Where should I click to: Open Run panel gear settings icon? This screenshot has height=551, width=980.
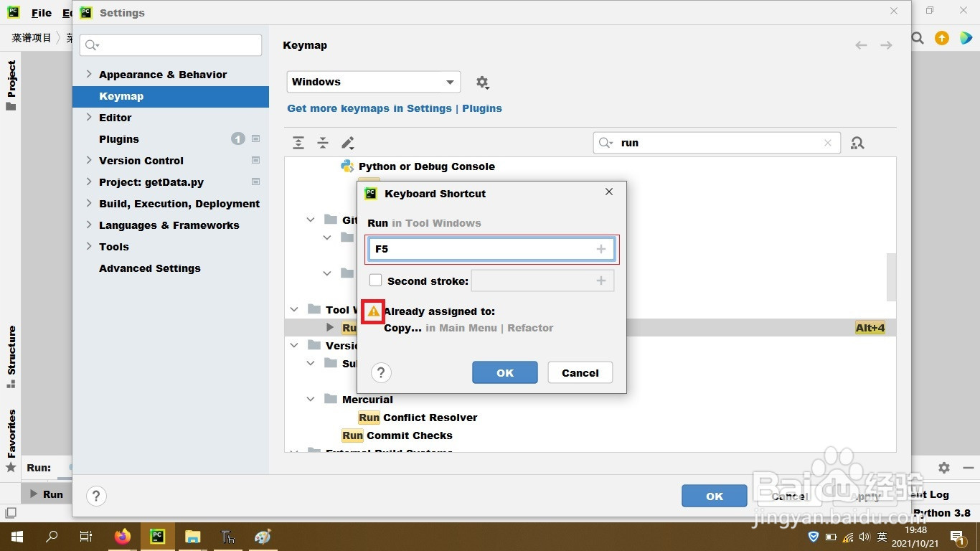[944, 467]
